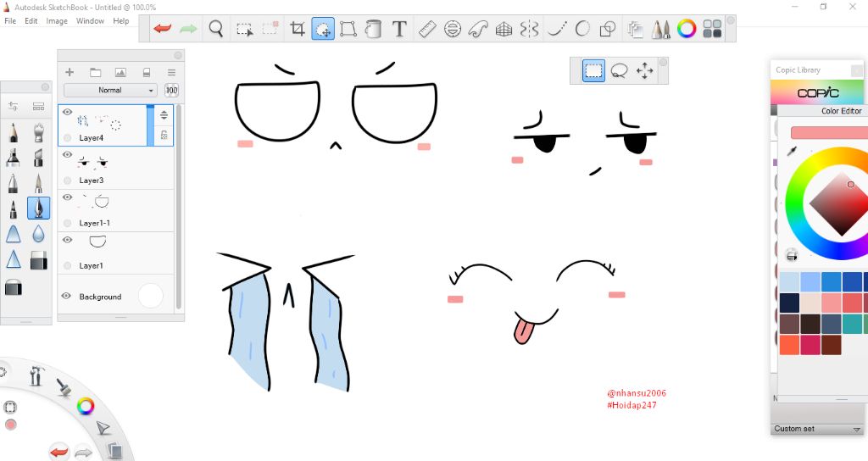This screenshot has width=868, height=461.
Task: Toggle Background layer visibility eye
Action: tap(66, 296)
